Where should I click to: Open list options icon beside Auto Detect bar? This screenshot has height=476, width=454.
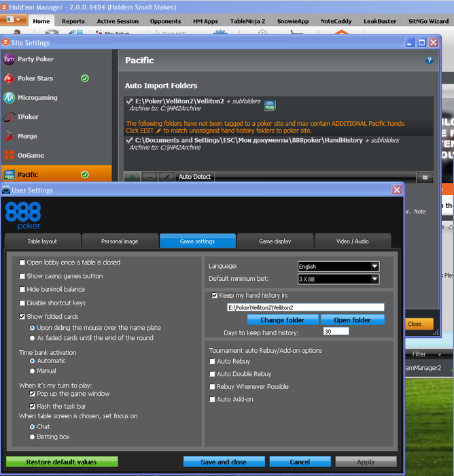click(425, 177)
